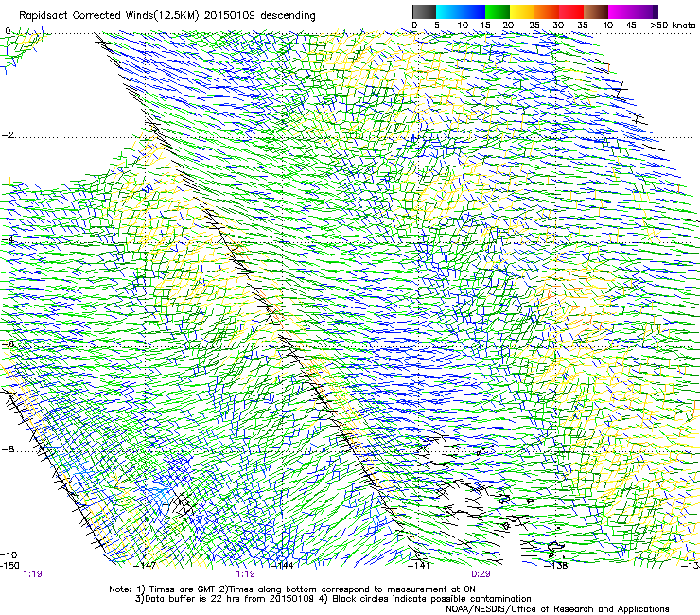Click the '-10' latitude axis label
This screenshot has height=615, width=700.
pos(9,554)
